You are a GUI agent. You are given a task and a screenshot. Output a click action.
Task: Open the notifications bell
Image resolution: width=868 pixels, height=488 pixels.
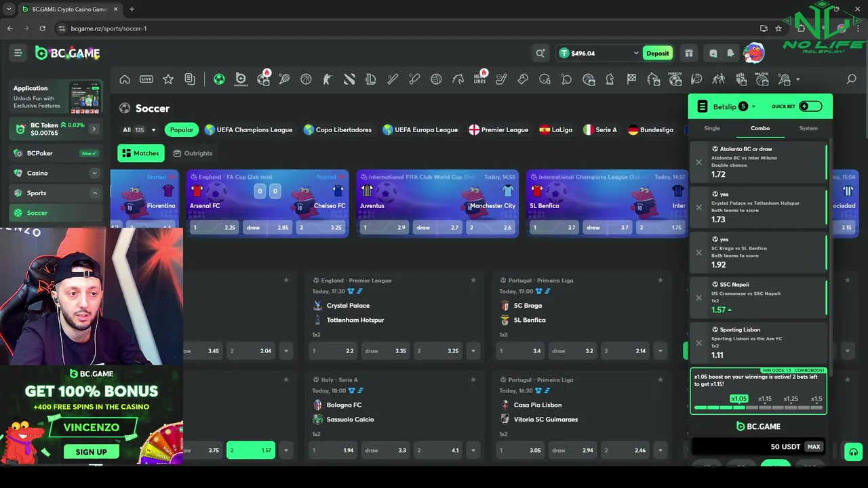pyautogui.click(x=730, y=53)
